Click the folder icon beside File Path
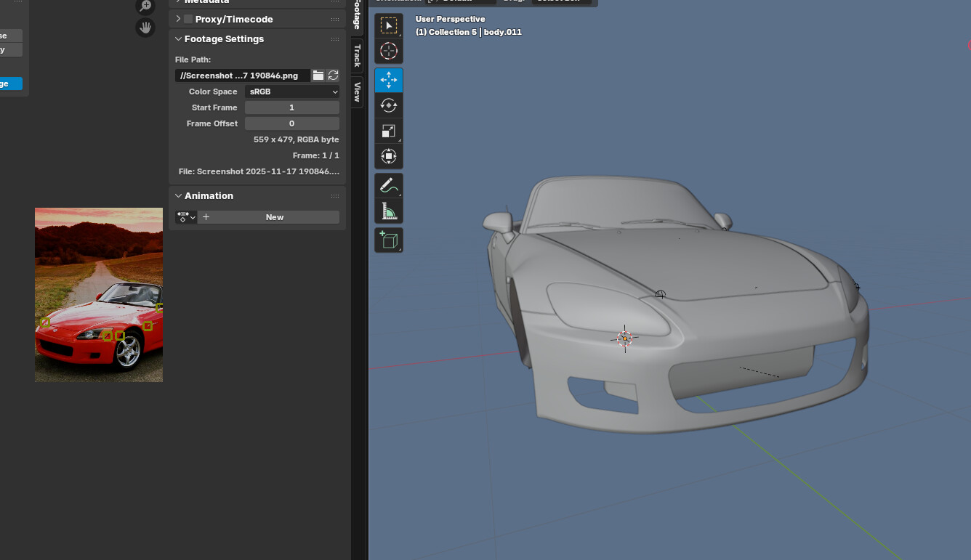The width and height of the screenshot is (971, 560). pyautogui.click(x=318, y=76)
